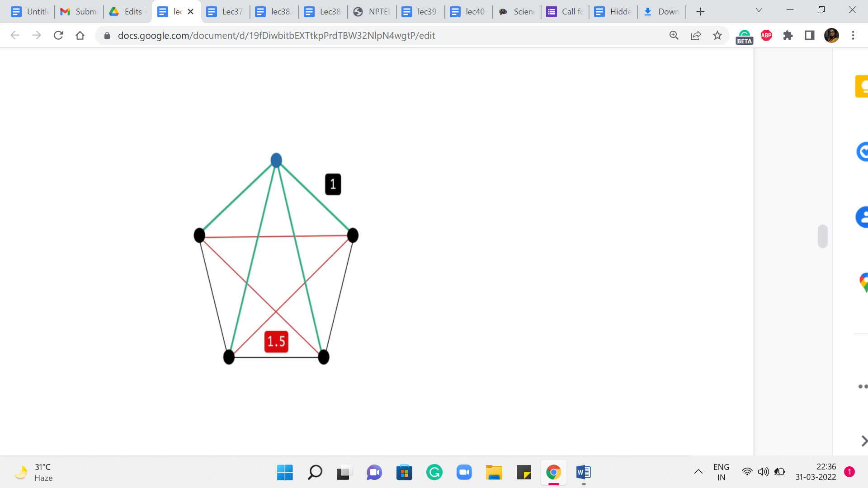
Task: Bookmark this page with star icon
Action: (717, 35)
